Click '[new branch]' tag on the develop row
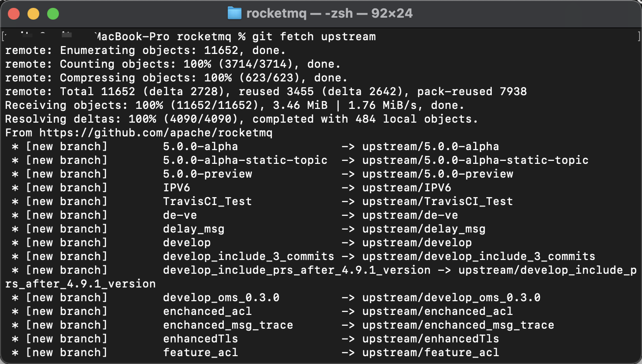This screenshot has width=642, height=364. pyautogui.click(x=66, y=243)
